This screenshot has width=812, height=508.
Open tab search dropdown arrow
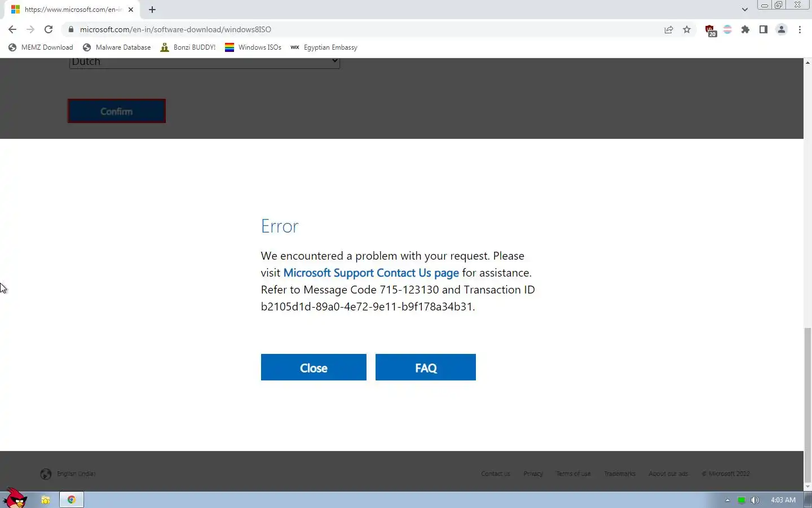tap(745, 10)
